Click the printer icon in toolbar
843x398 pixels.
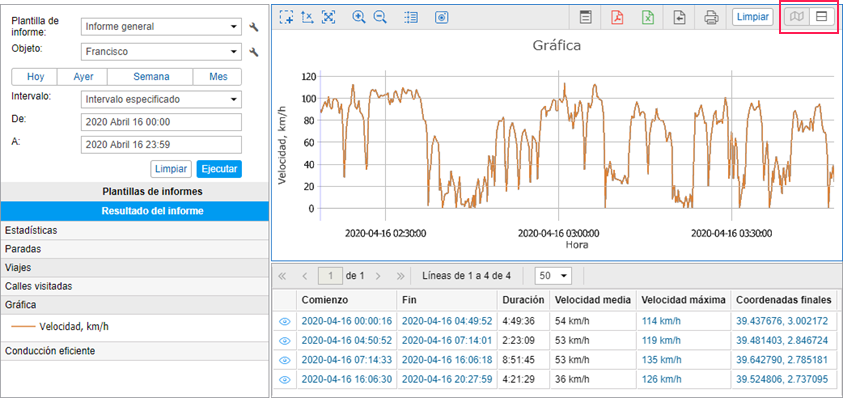click(711, 17)
